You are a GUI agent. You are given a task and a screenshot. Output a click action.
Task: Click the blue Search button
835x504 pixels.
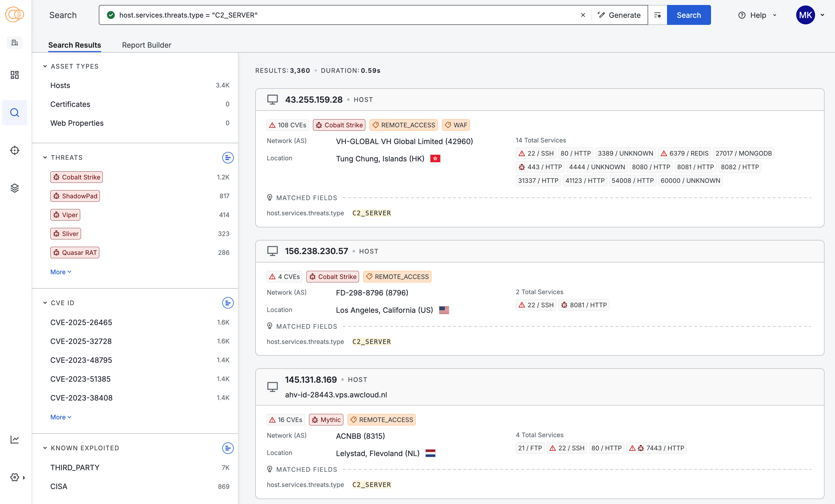pyautogui.click(x=688, y=15)
